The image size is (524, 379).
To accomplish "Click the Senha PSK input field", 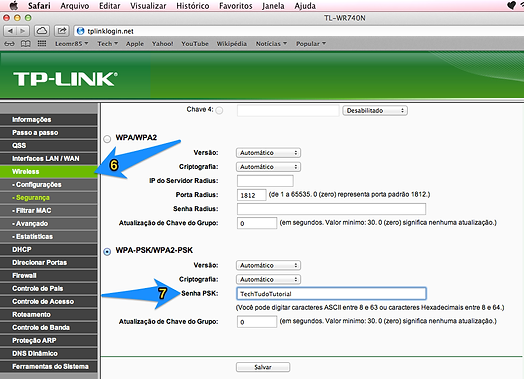I will [331, 293].
